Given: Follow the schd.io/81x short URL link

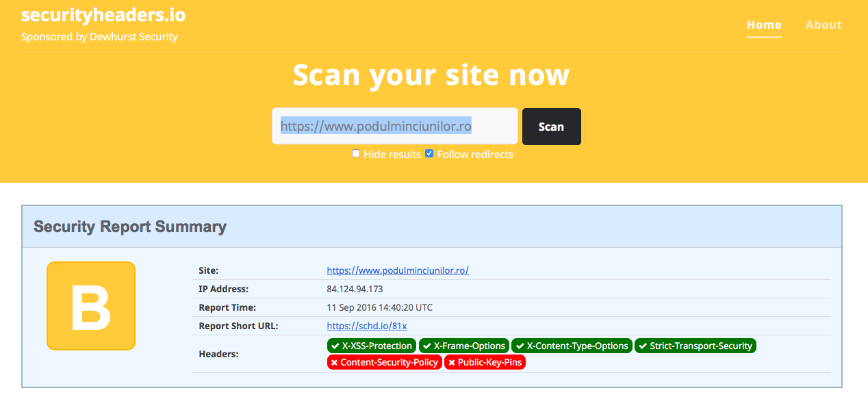Looking at the screenshot, I should (367, 326).
